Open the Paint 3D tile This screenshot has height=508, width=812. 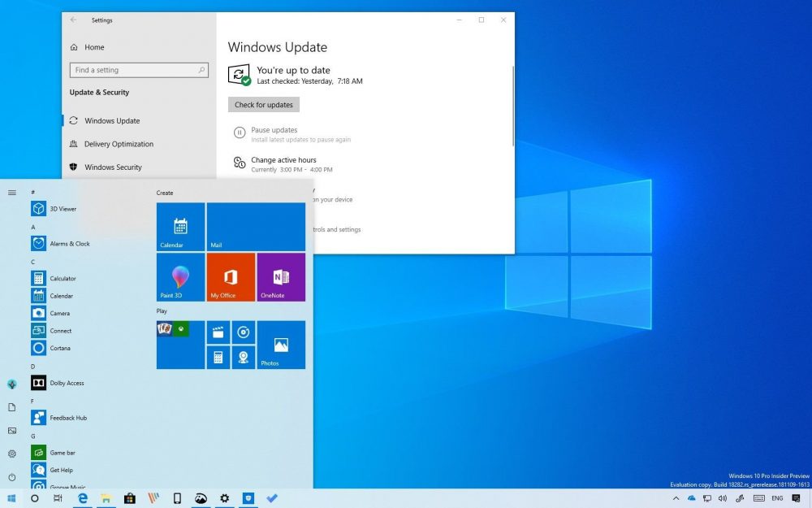[x=179, y=277]
